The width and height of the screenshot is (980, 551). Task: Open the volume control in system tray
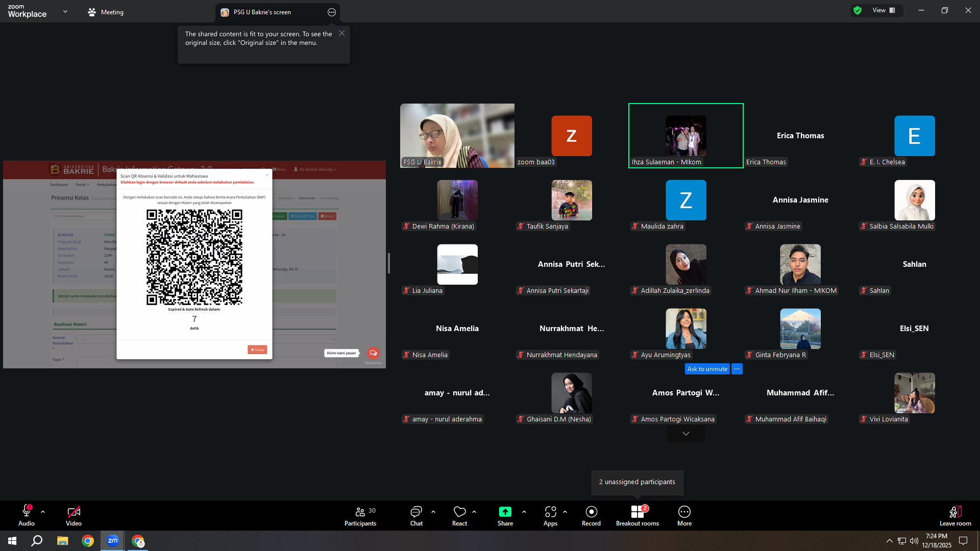[914, 541]
